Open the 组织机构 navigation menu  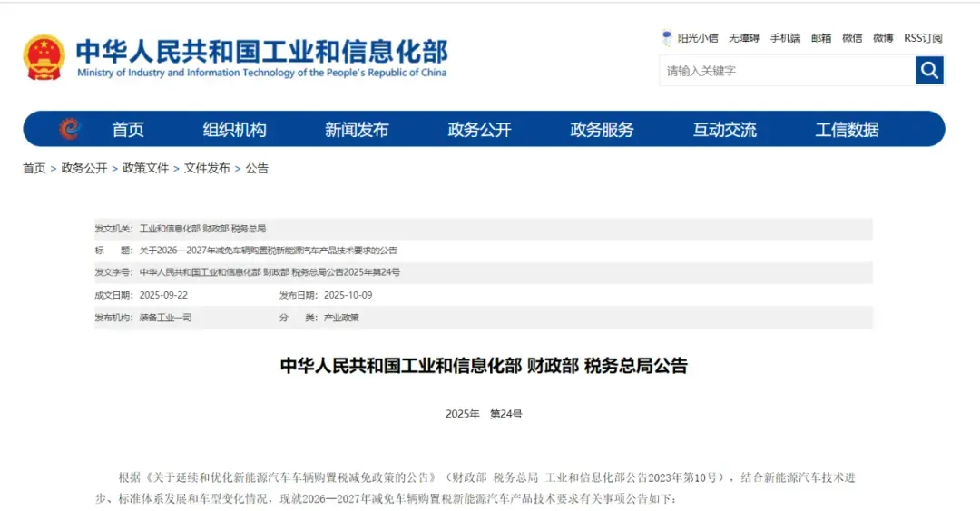(234, 130)
